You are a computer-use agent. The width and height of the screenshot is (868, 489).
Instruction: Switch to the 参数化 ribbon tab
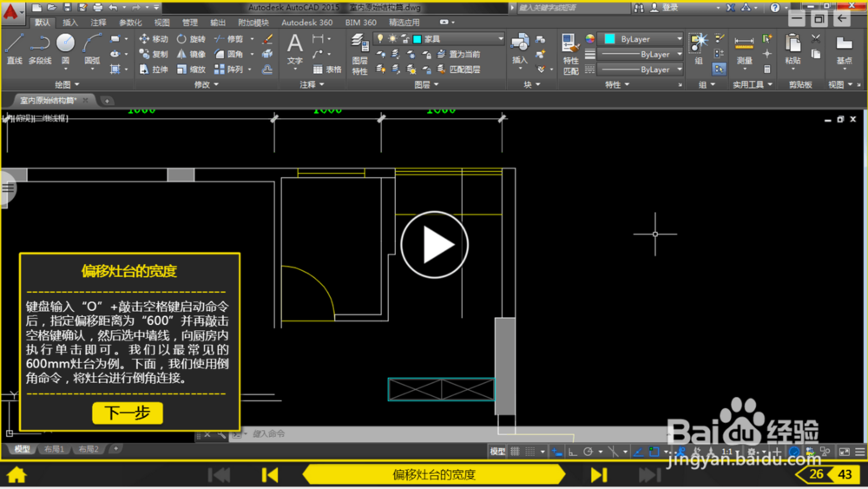pyautogui.click(x=130, y=23)
